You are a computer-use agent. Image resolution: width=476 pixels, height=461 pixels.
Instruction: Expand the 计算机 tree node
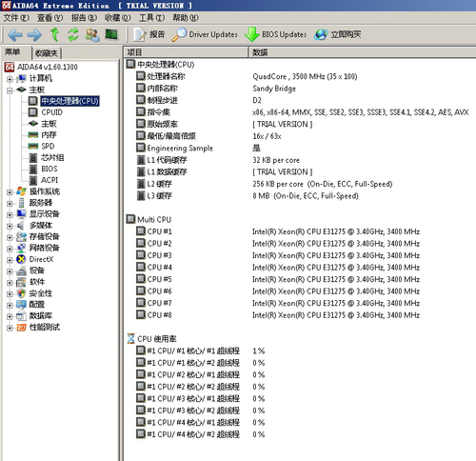click(10, 79)
